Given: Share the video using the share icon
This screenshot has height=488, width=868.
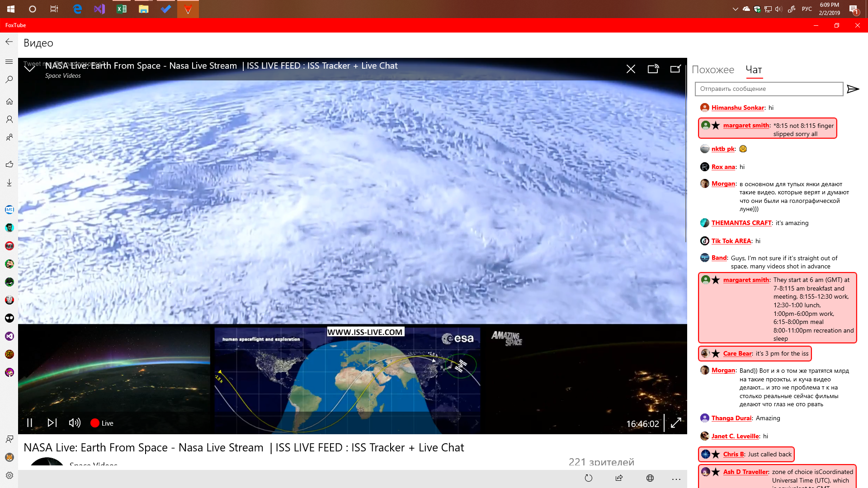Looking at the screenshot, I should [x=619, y=479].
